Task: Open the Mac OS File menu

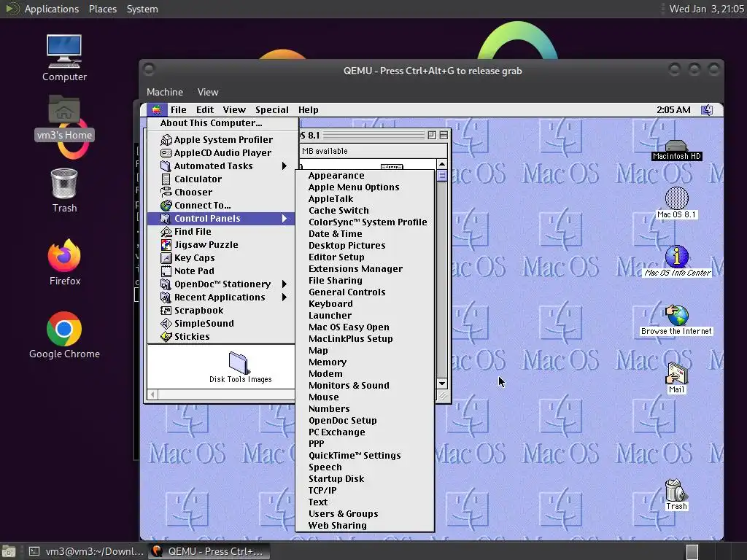Action: (179, 110)
